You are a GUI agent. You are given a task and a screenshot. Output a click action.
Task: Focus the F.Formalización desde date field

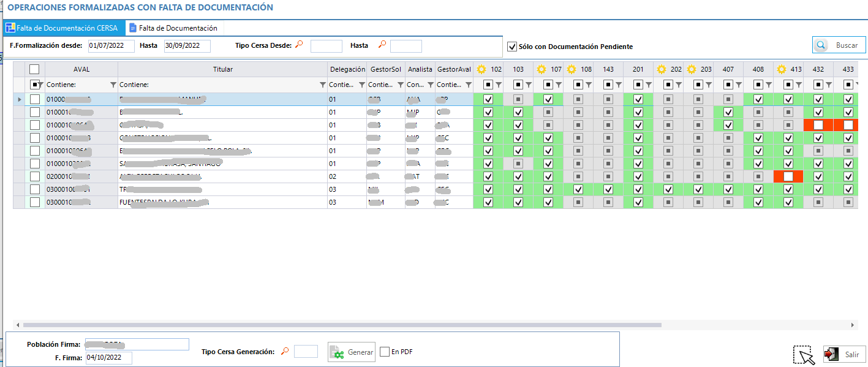[x=111, y=46]
